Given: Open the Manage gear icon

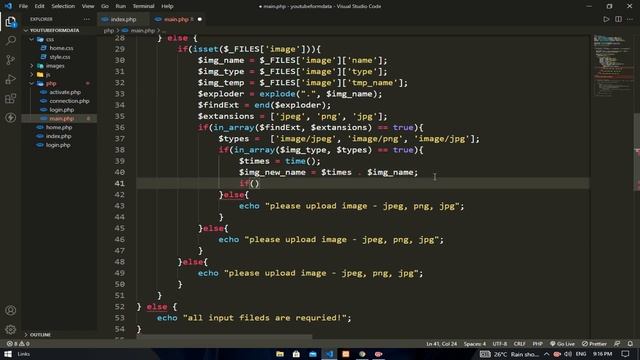Looking at the screenshot, I should [x=11, y=329].
